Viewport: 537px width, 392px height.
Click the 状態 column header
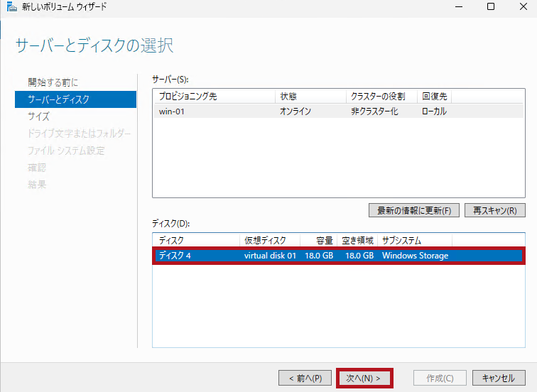[310, 97]
